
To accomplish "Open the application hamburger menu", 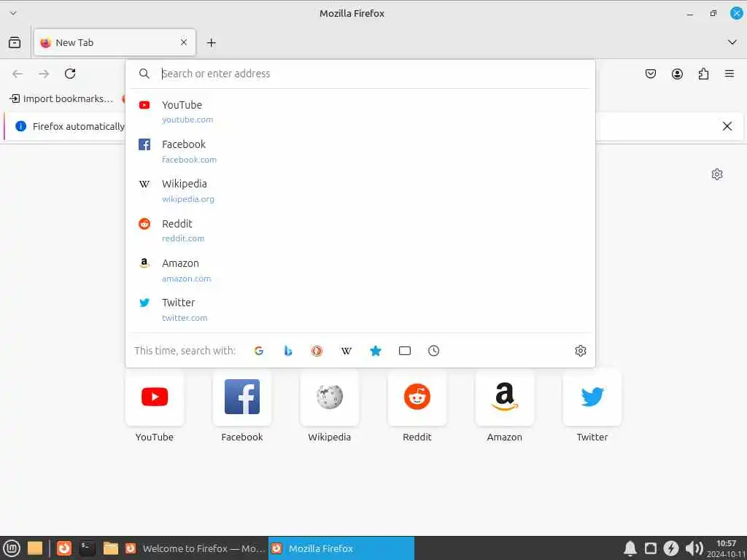I will 729,74.
